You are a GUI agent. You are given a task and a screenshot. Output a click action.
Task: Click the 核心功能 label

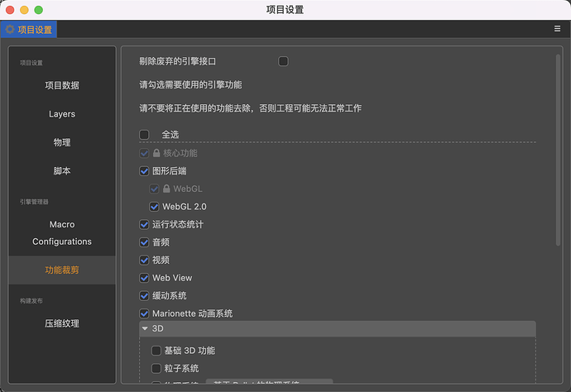coord(180,153)
